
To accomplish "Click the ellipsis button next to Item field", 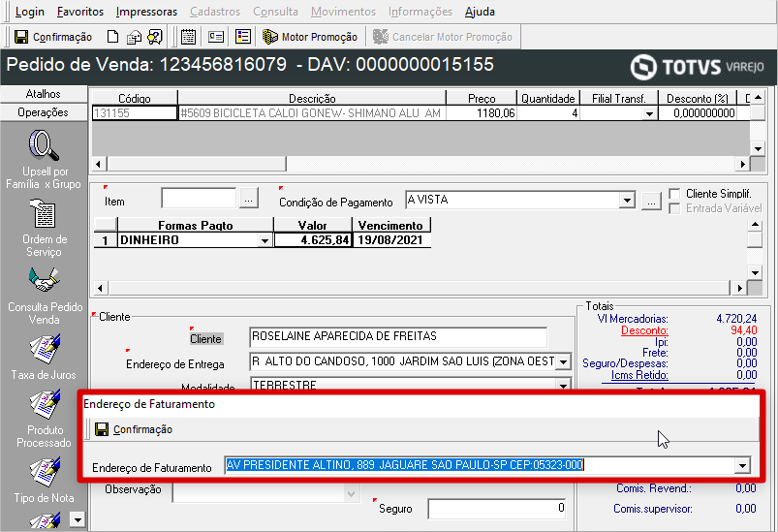I will coord(249,199).
